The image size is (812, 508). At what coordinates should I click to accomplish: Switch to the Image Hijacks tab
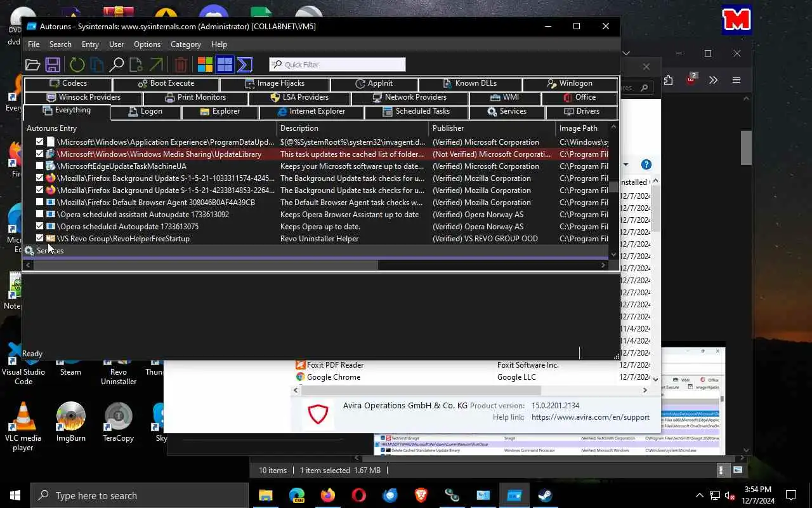click(275, 84)
